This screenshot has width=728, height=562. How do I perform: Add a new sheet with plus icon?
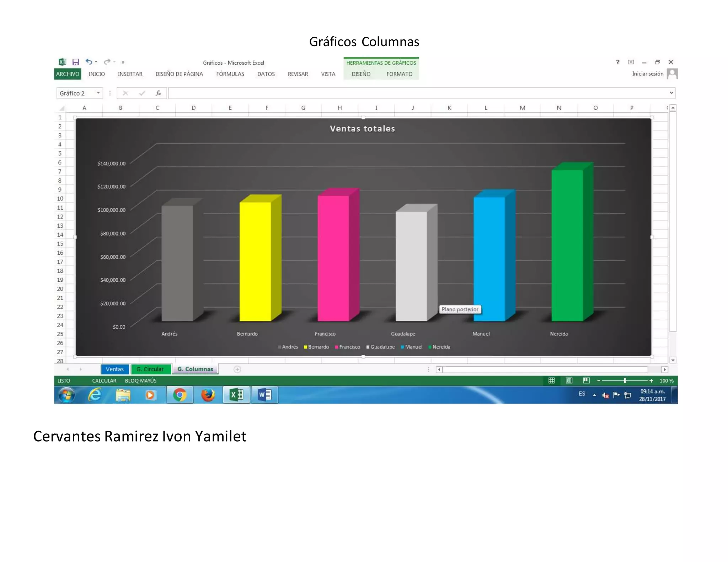click(x=237, y=369)
